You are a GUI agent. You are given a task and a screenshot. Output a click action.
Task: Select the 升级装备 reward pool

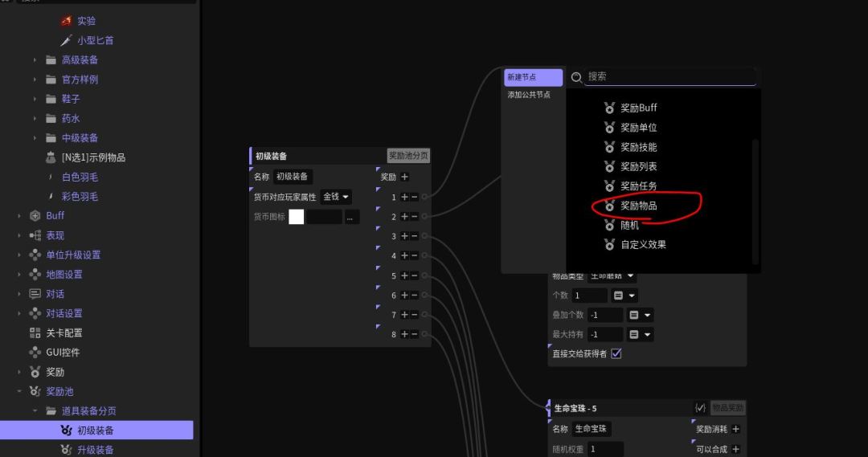click(x=95, y=450)
